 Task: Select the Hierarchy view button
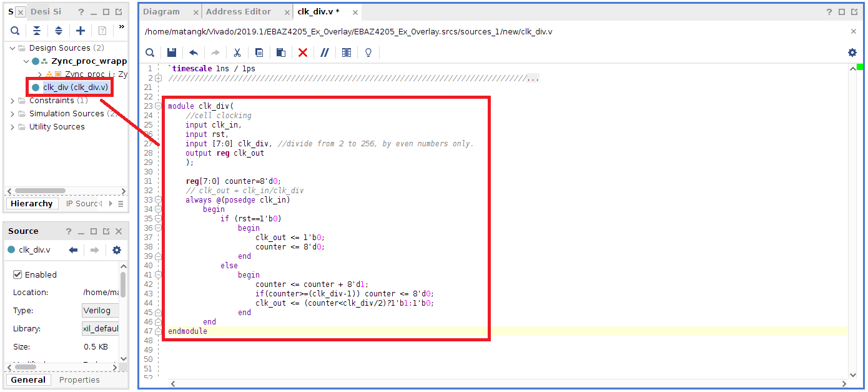click(32, 203)
